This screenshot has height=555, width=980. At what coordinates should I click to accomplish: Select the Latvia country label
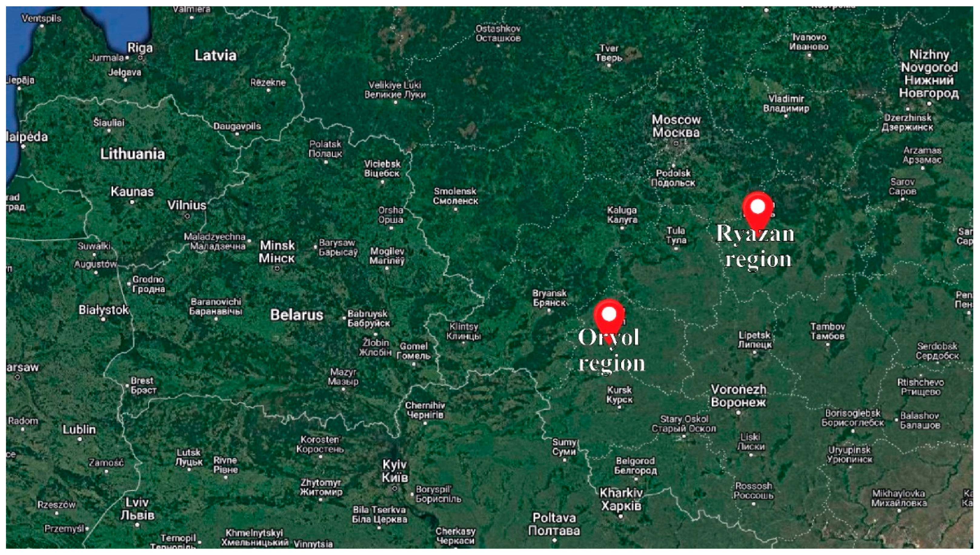click(x=215, y=56)
